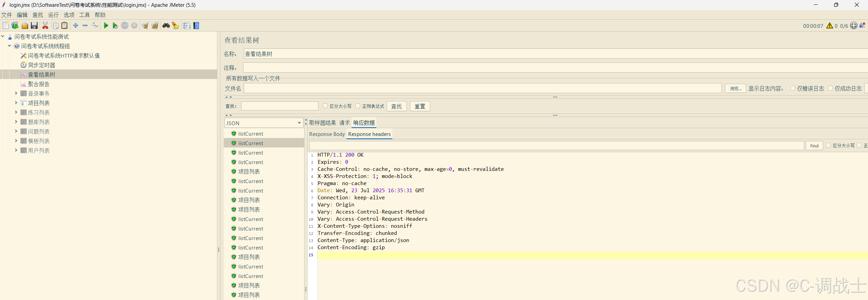Image resolution: width=868 pixels, height=300 pixels.
Task: Click the yellow warning triangle icon
Action: click(830, 26)
